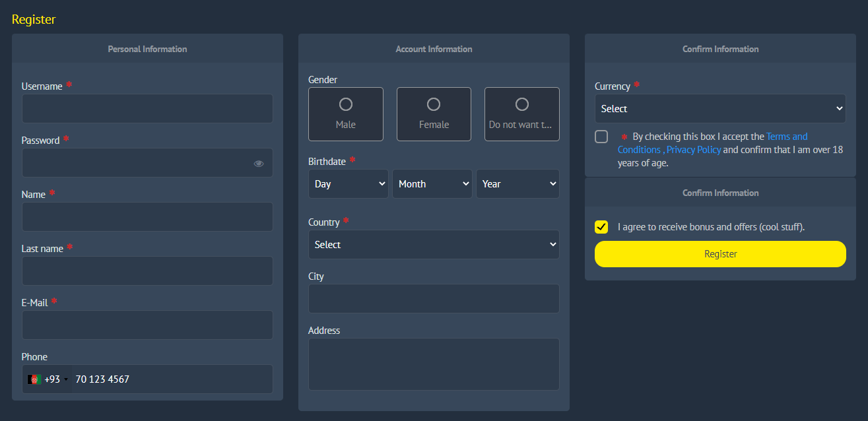Image resolution: width=868 pixels, height=421 pixels.
Task: Click the City input field
Action: coord(434,298)
